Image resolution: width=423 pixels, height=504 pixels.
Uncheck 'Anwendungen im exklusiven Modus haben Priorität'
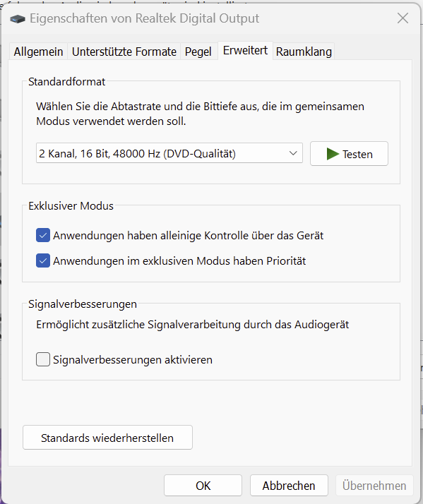[43, 260]
